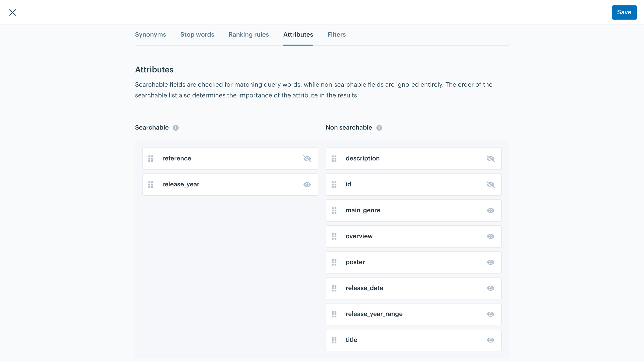Grab the drag handle for id
The image size is (644, 362).
coord(334,185)
